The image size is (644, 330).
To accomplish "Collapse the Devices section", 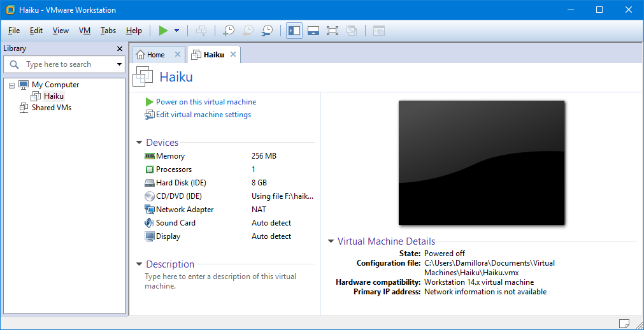I will (x=139, y=143).
